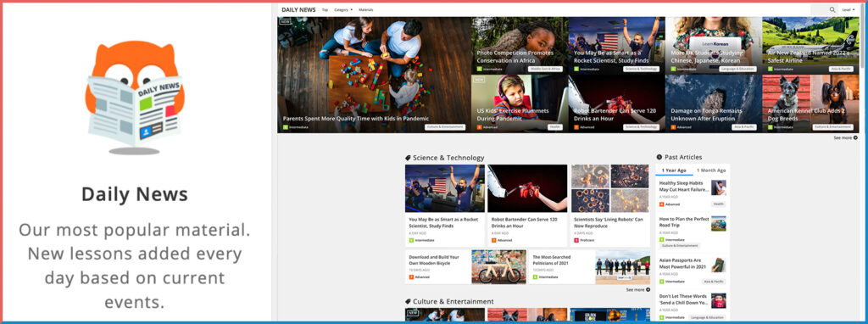Open the Materials menu item
868x324 pixels.
[x=366, y=10]
